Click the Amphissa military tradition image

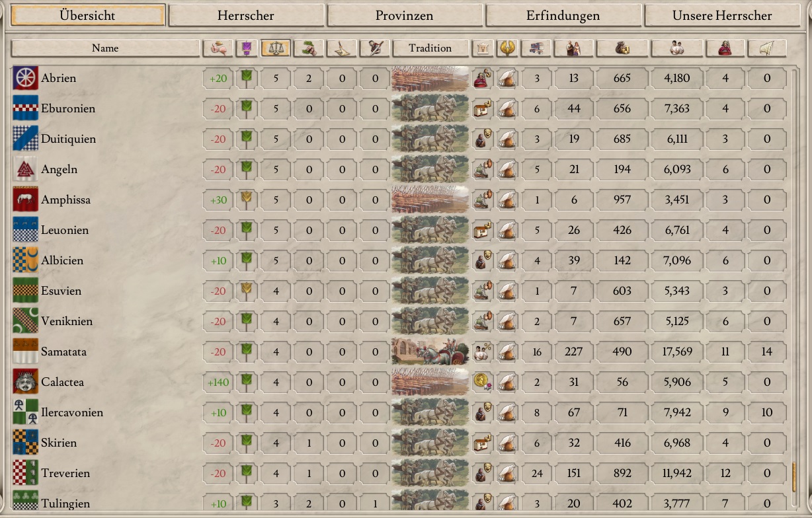(430, 200)
